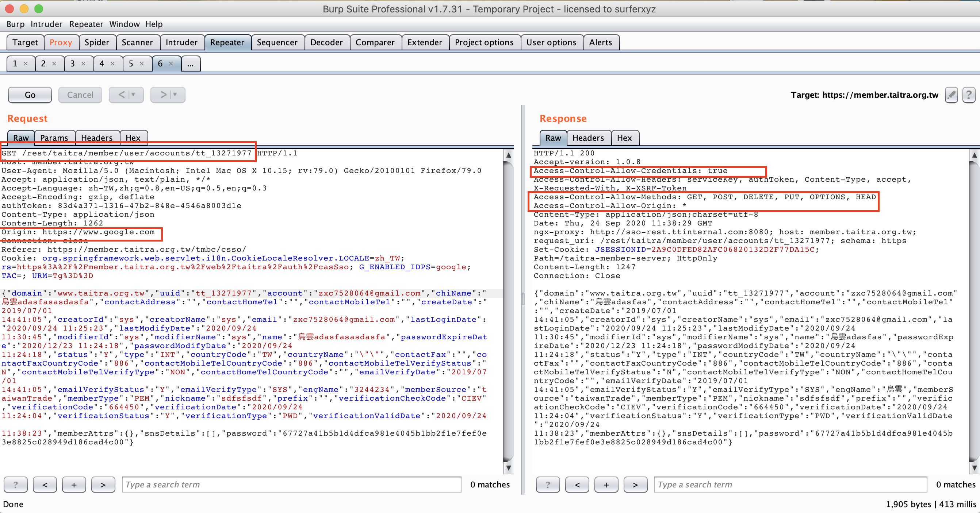Click the 'Done' status text

(x=13, y=504)
